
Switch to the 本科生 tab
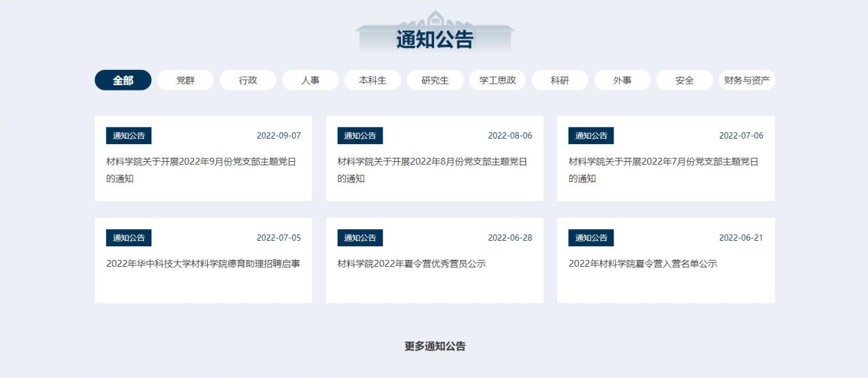[372, 80]
